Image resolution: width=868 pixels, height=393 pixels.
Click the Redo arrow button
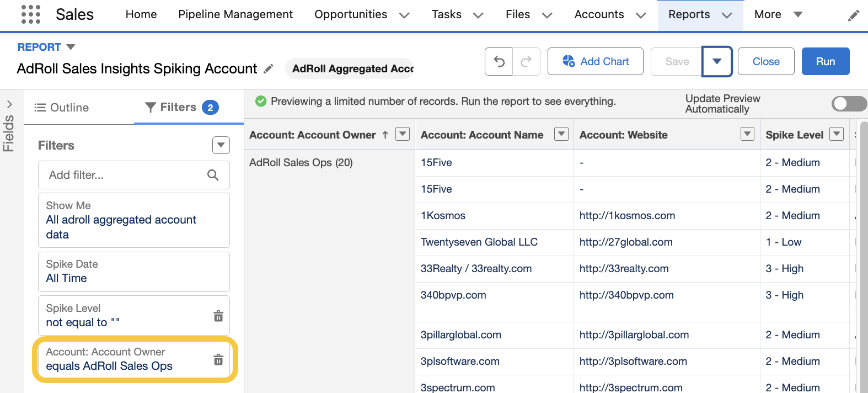click(x=527, y=61)
